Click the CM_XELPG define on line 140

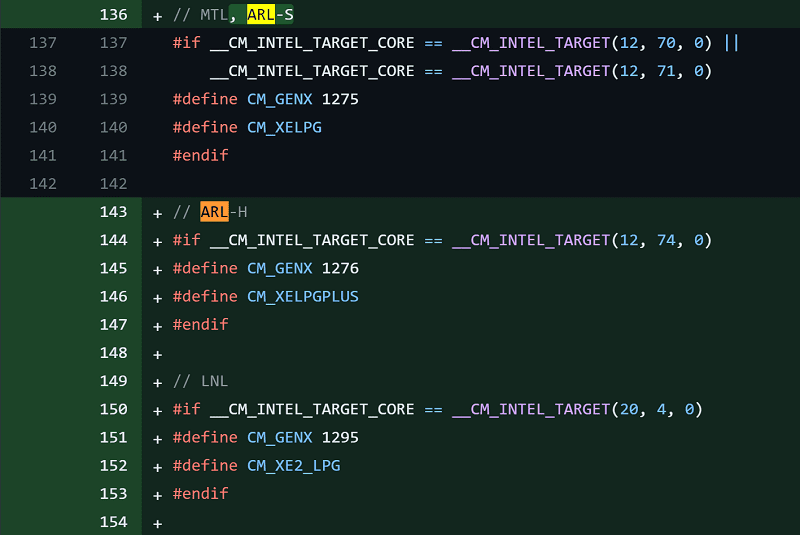284,127
